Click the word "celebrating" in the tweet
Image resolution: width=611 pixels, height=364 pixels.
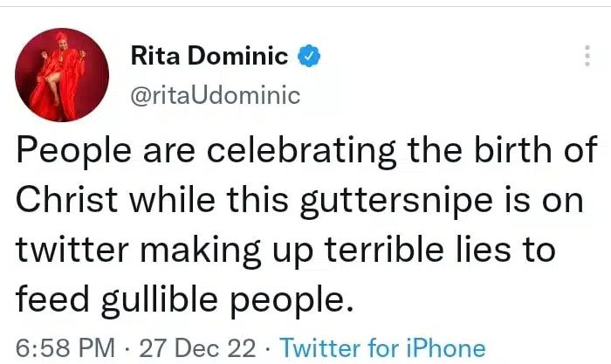coord(281,154)
